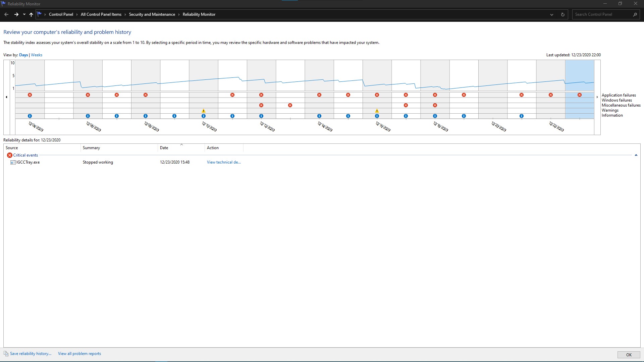The width and height of the screenshot is (644, 362).
Task: Switch the view to Weeks
Action: point(37,55)
